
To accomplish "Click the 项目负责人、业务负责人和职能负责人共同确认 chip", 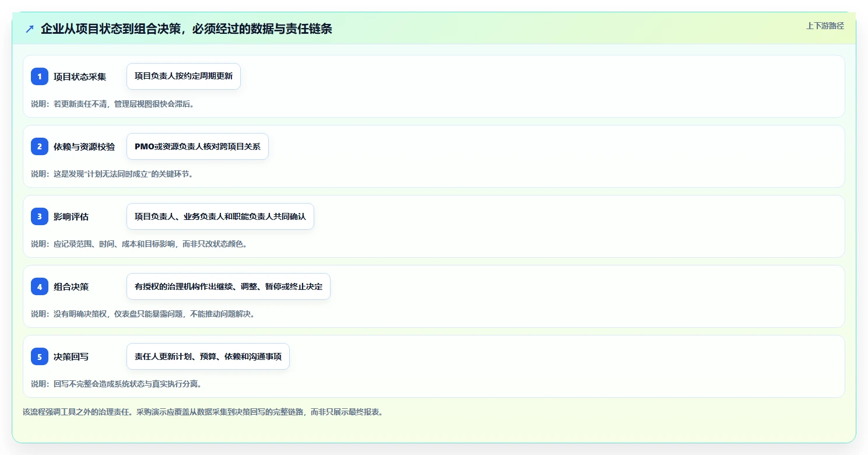I will [x=220, y=216].
